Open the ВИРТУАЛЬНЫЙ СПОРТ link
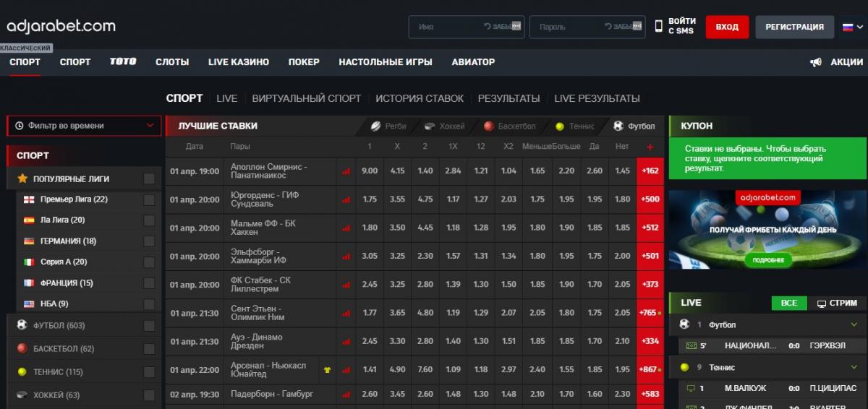 point(307,98)
